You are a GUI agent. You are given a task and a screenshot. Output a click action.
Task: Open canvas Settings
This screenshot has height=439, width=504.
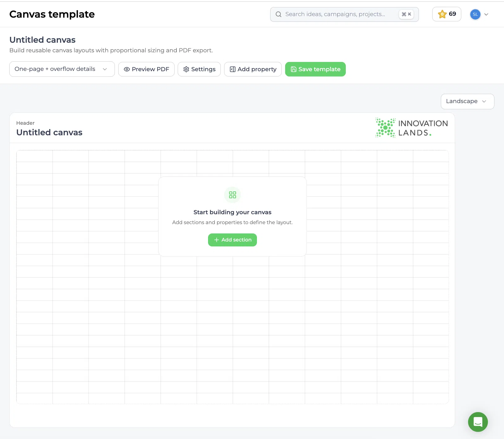point(199,69)
